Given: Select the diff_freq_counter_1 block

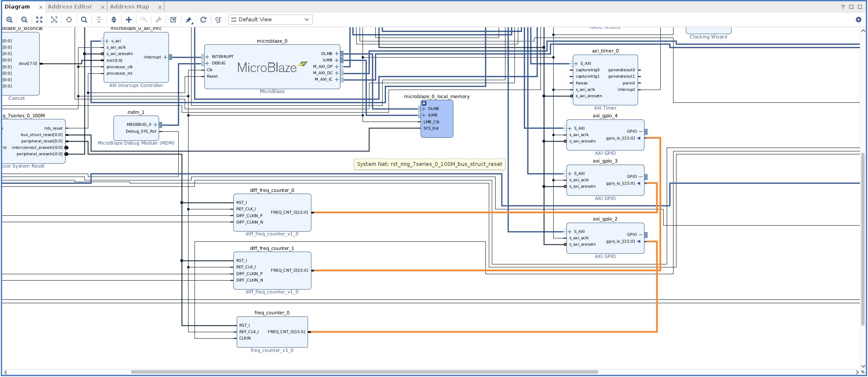Looking at the screenshot, I should 272,270.
